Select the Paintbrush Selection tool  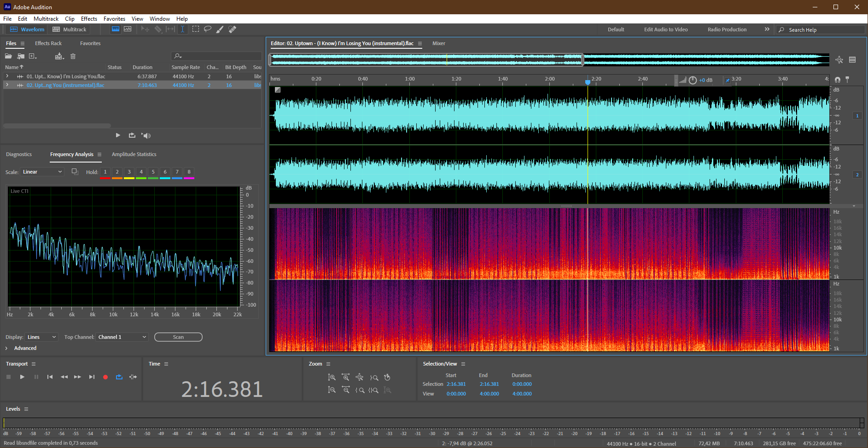220,29
